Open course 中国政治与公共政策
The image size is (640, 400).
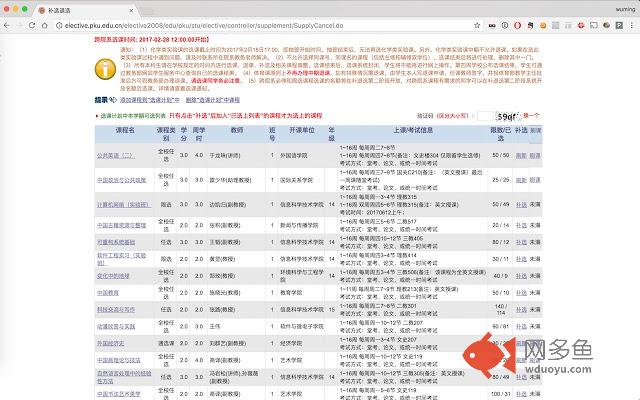[121, 180]
